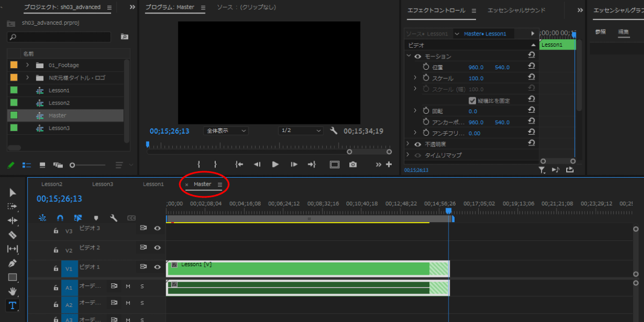The image size is (644, 322).
Task: Toggle the モーション effect fx eye
Action: (418, 56)
